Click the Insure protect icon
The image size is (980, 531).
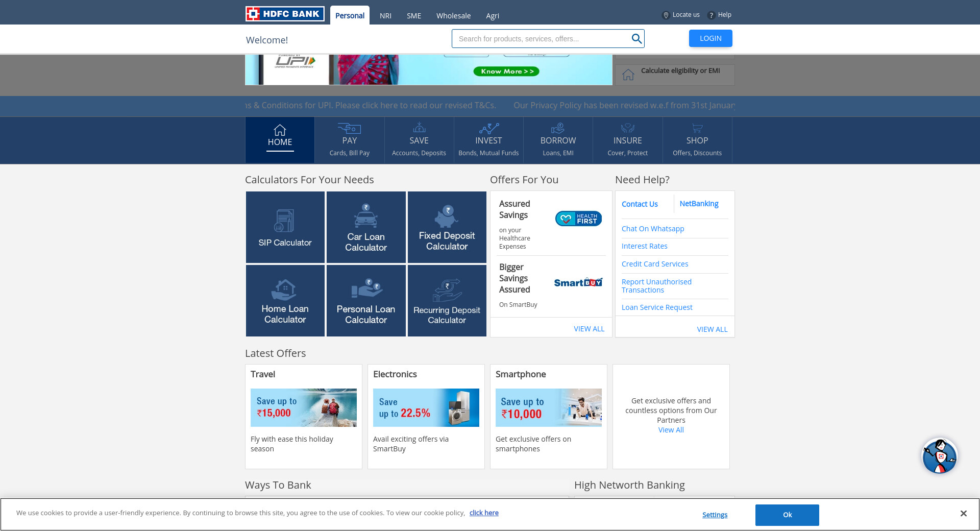tap(627, 128)
